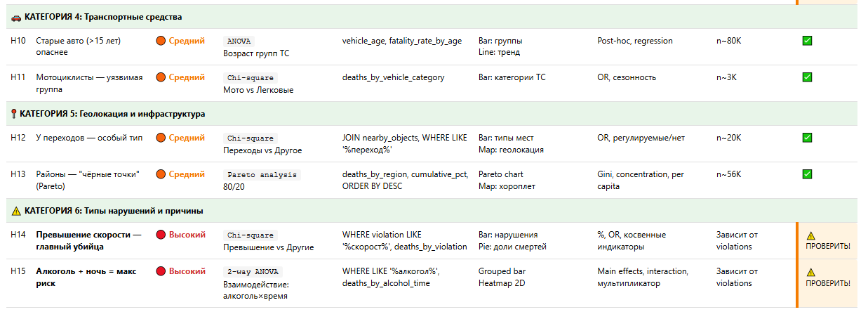
Task: Click the pin icon in Category 5 header
Action: pos(14,113)
